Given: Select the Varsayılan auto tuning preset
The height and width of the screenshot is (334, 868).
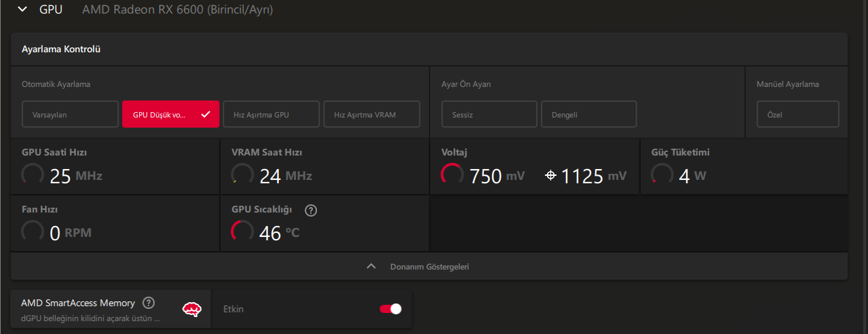Looking at the screenshot, I should [x=70, y=114].
